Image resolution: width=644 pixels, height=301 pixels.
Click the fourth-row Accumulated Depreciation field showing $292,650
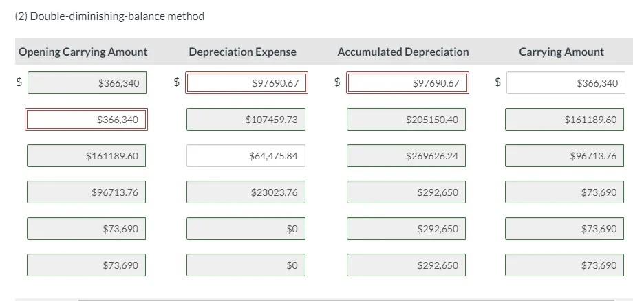pos(406,192)
